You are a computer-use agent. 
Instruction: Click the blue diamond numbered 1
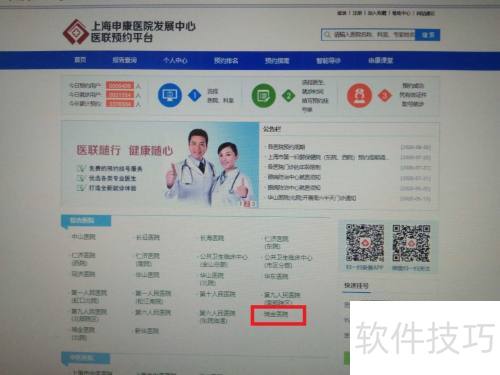[195, 96]
